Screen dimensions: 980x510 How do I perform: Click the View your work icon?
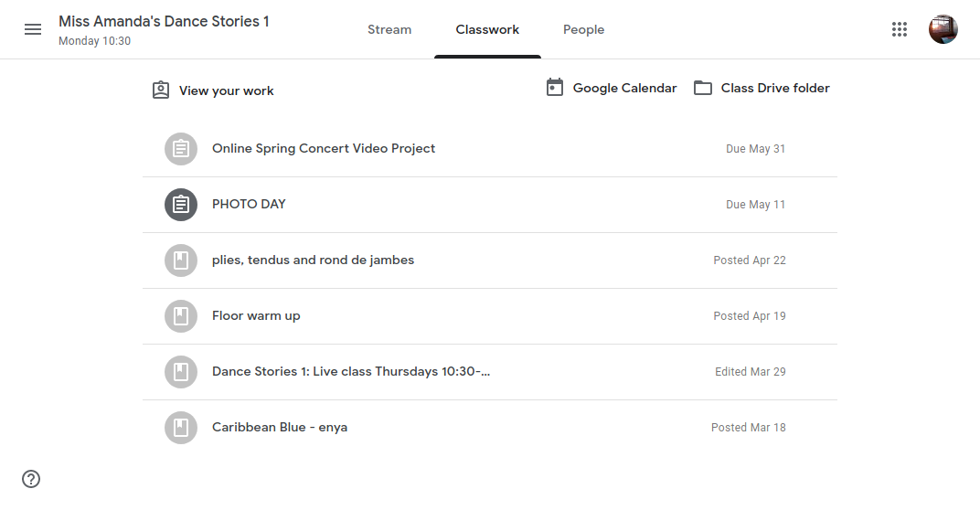[x=161, y=90]
